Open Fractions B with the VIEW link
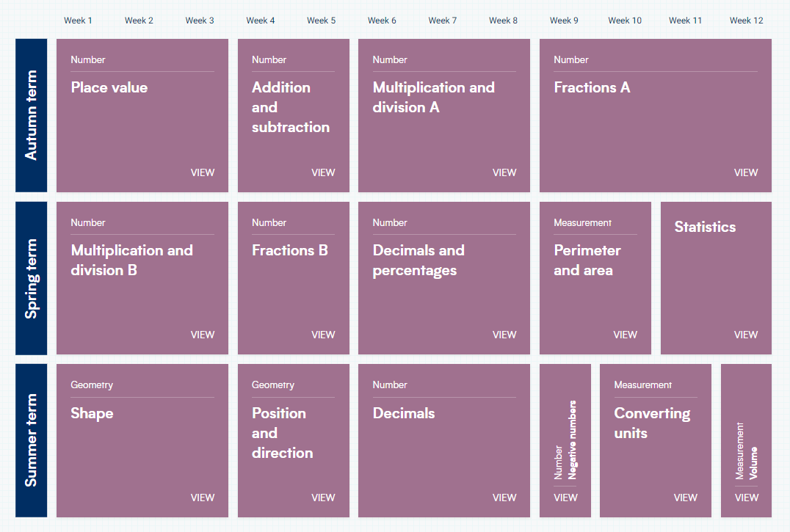 [x=323, y=334]
